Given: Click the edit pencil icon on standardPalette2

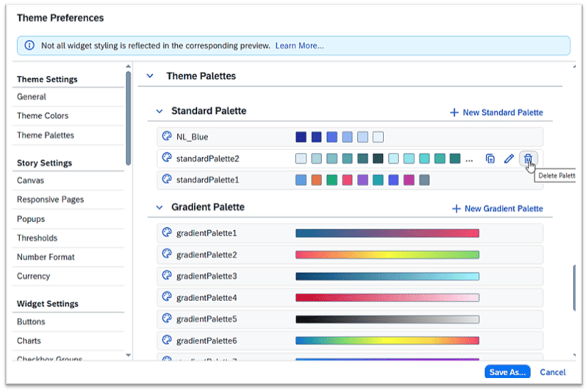Looking at the screenshot, I should click(x=509, y=158).
